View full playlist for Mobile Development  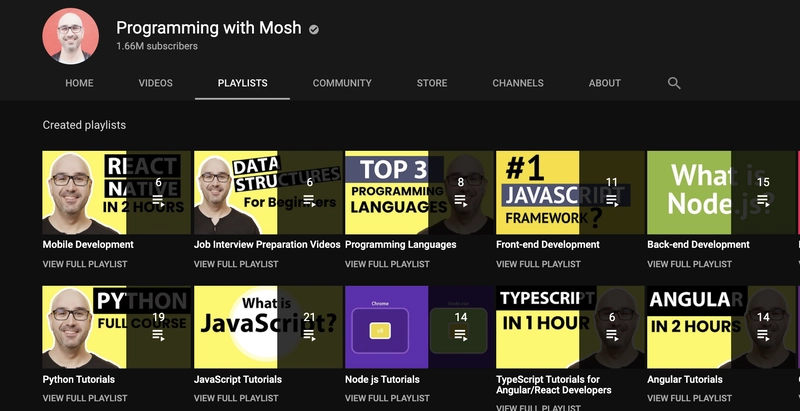pyautogui.click(x=85, y=264)
